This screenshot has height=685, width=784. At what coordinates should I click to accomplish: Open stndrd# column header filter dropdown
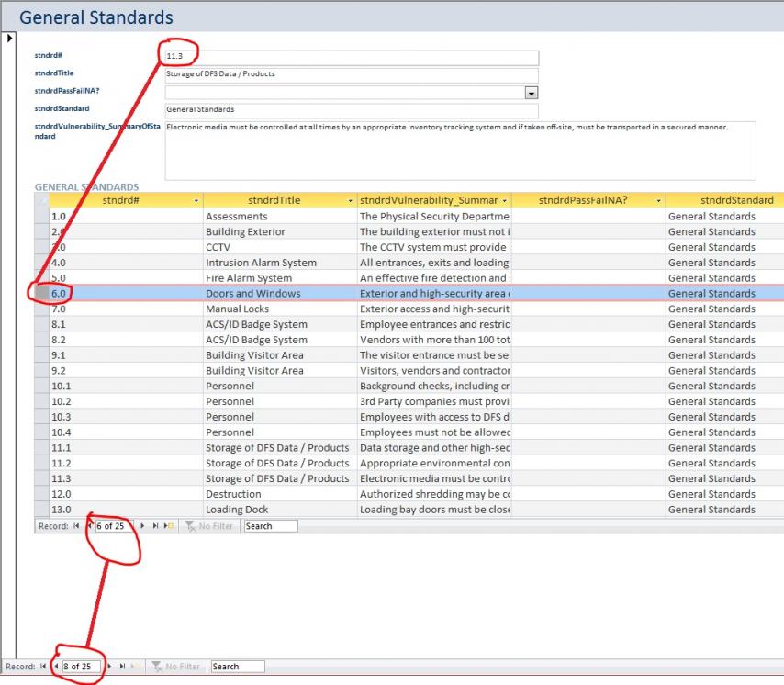196,200
